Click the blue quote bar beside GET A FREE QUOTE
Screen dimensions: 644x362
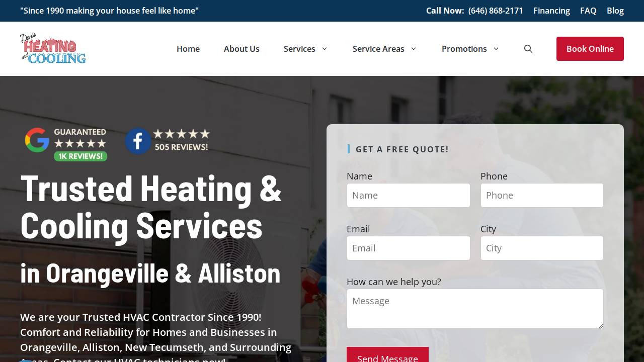click(349, 149)
